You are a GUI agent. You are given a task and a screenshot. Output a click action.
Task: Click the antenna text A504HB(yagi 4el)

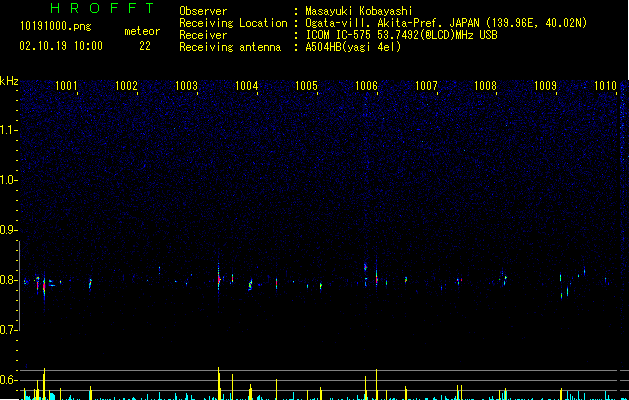(x=353, y=47)
